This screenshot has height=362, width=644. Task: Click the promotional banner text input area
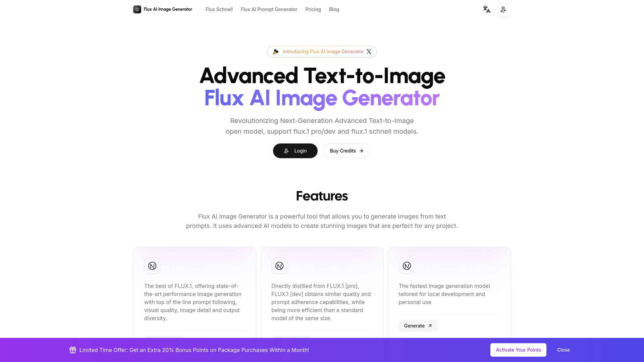[194, 350]
